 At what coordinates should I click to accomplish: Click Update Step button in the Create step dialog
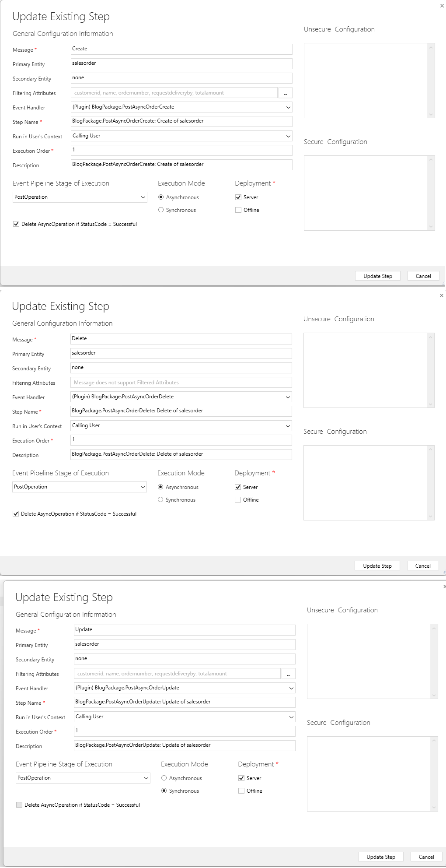pyautogui.click(x=378, y=276)
